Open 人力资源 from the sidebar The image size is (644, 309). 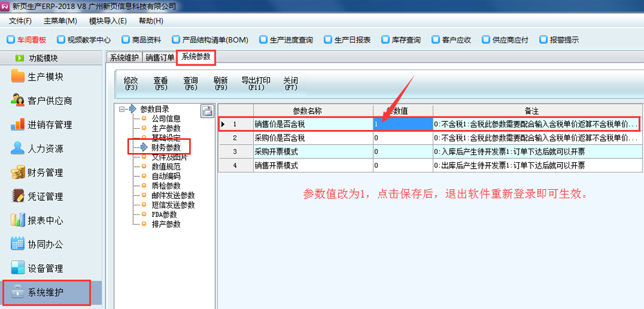(x=45, y=149)
